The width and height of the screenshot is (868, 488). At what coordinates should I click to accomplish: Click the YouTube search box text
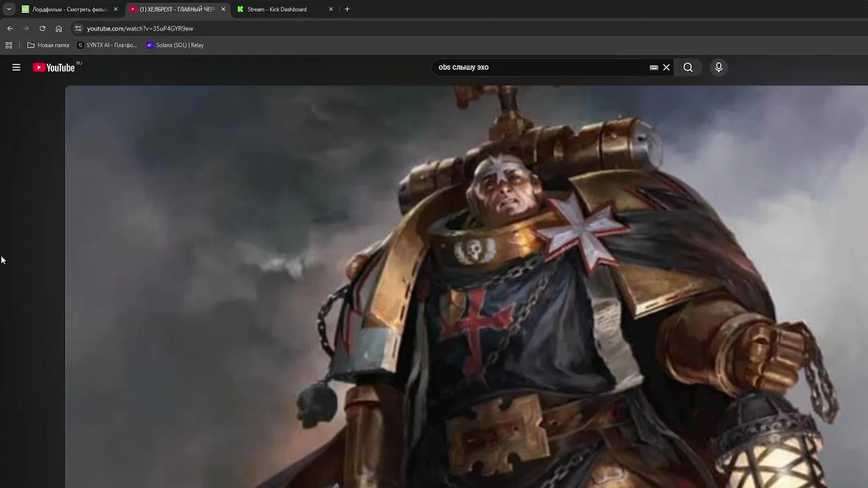coord(463,67)
